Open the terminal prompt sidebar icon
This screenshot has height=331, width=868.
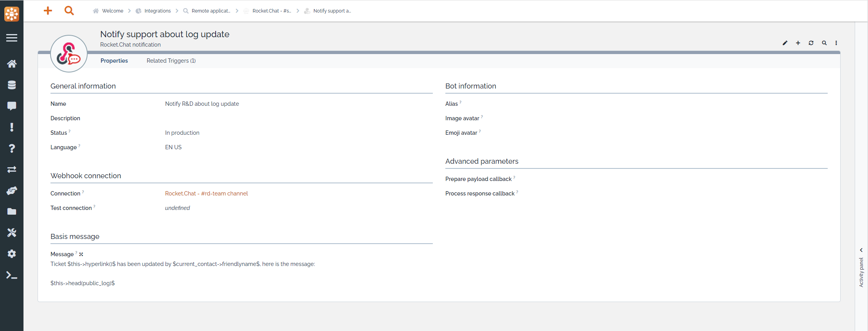point(12,275)
